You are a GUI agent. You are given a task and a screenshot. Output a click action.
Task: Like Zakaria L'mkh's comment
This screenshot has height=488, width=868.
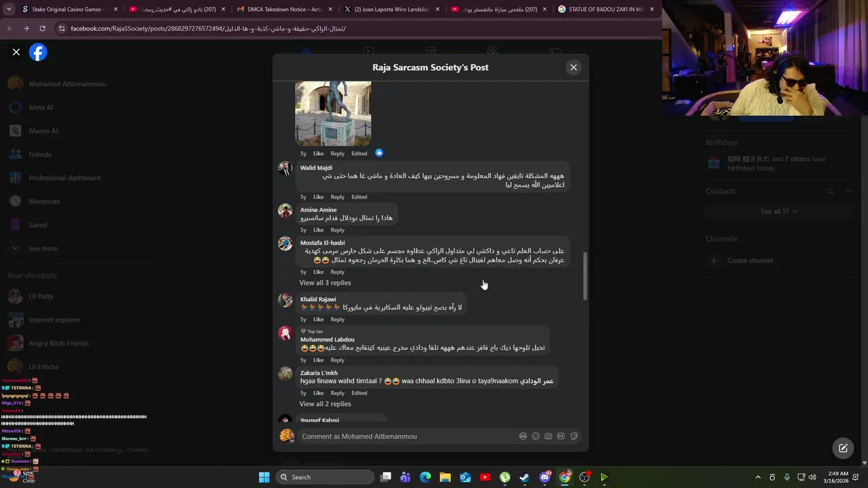click(x=318, y=393)
